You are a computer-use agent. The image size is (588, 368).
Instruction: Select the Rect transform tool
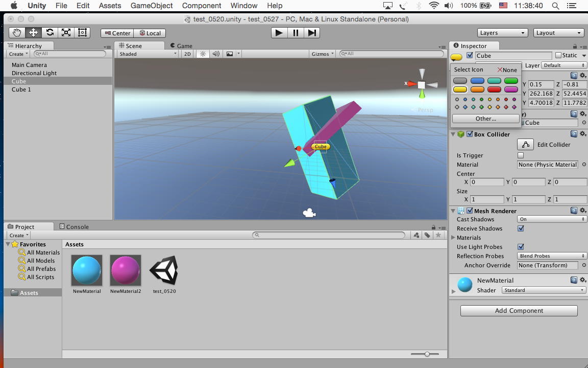click(82, 33)
